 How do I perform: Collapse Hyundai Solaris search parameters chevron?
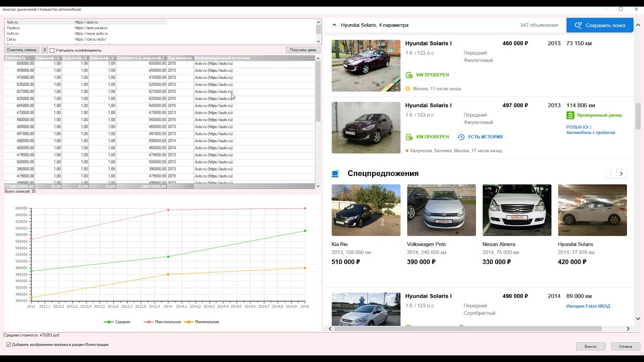click(x=334, y=25)
